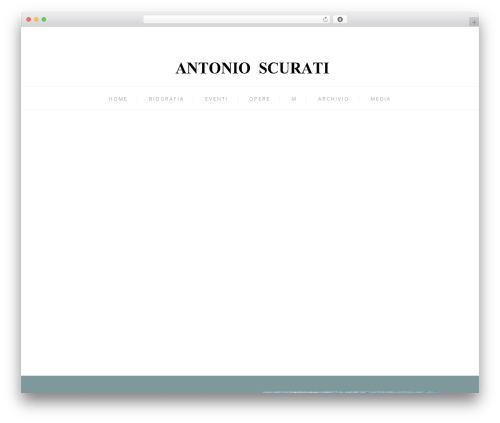Image resolution: width=500 pixels, height=423 pixels.
Task: Close the browser window with red button
Action: [x=29, y=20]
